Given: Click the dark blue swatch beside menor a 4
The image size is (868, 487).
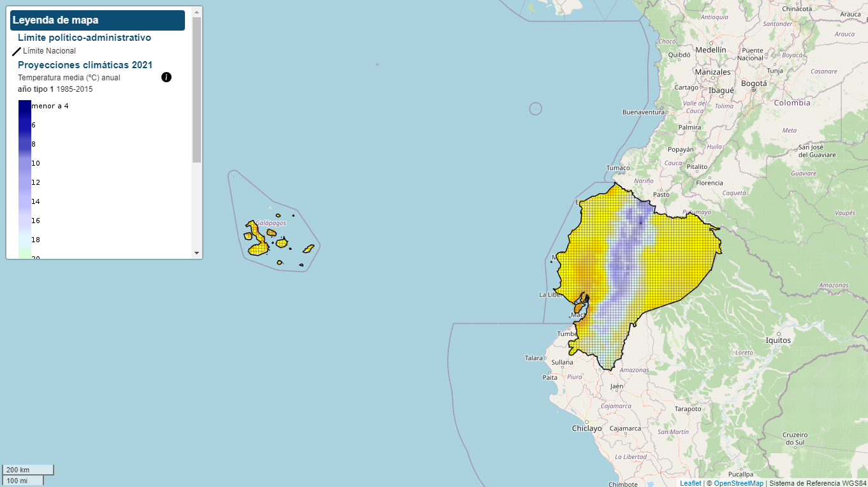Looking at the screenshot, I should tap(25, 107).
